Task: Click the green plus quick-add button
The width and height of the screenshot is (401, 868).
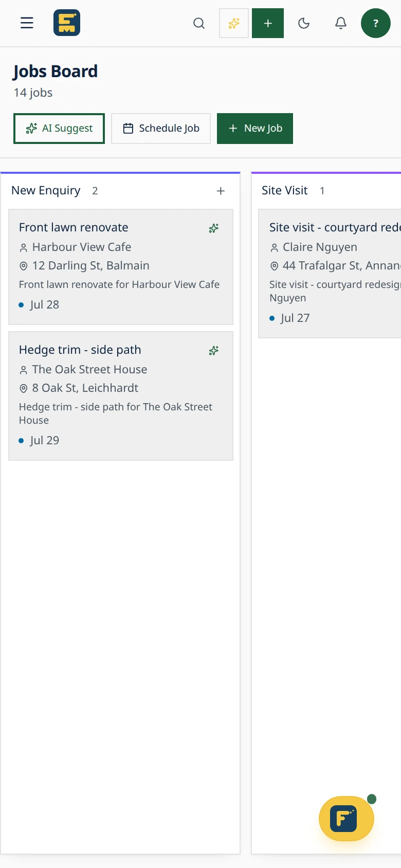Action: pyautogui.click(x=268, y=23)
